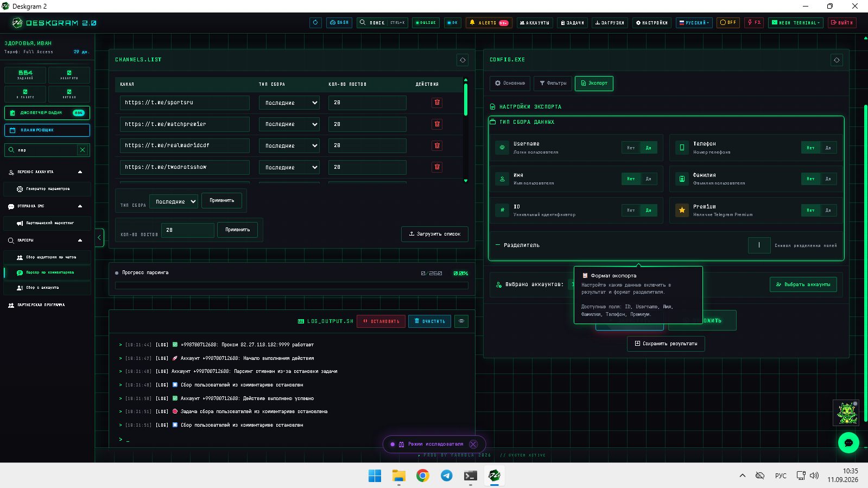Open Сбор аудитории из чатов sidebar item
This screenshot has height=488, width=868.
pyautogui.click(x=47, y=257)
